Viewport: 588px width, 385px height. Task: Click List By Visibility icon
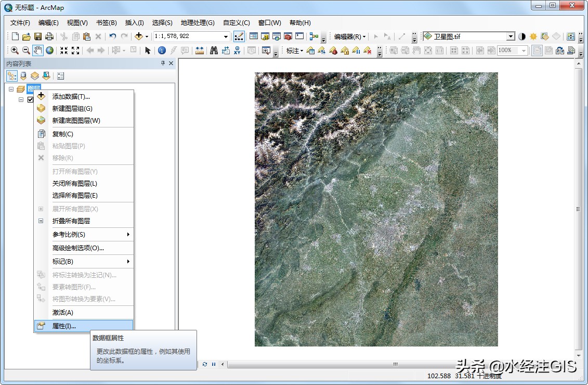pos(35,76)
